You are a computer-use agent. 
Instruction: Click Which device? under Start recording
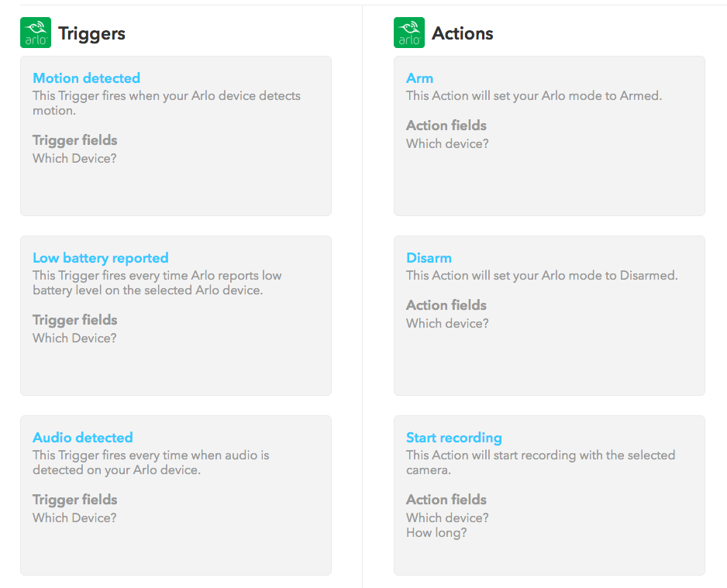point(447,518)
